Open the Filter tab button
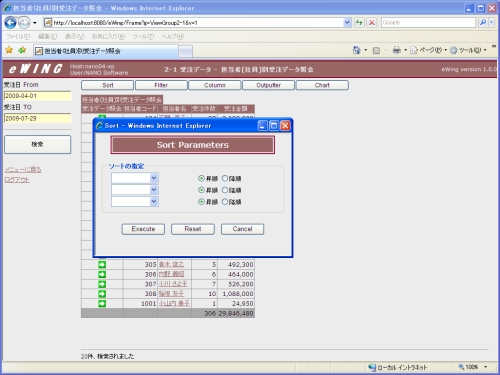Image resolution: width=500 pixels, height=375 pixels. pyautogui.click(x=161, y=85)
